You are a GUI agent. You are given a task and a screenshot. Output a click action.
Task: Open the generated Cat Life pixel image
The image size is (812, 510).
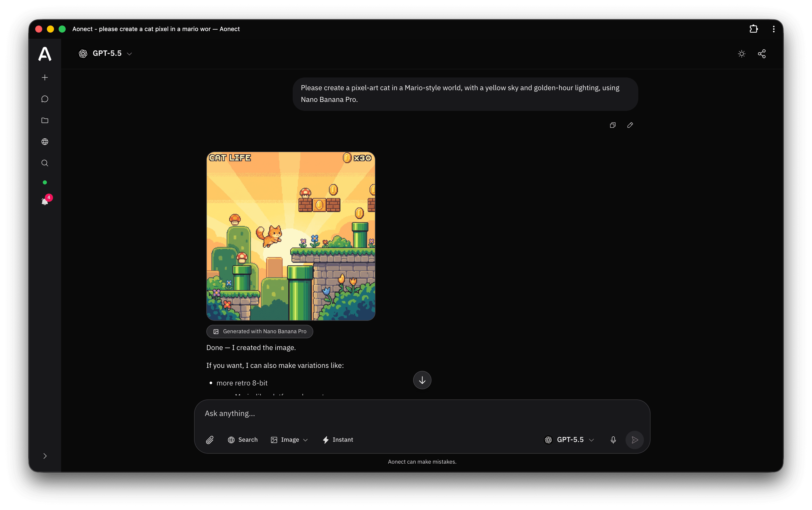click(291, 236)
